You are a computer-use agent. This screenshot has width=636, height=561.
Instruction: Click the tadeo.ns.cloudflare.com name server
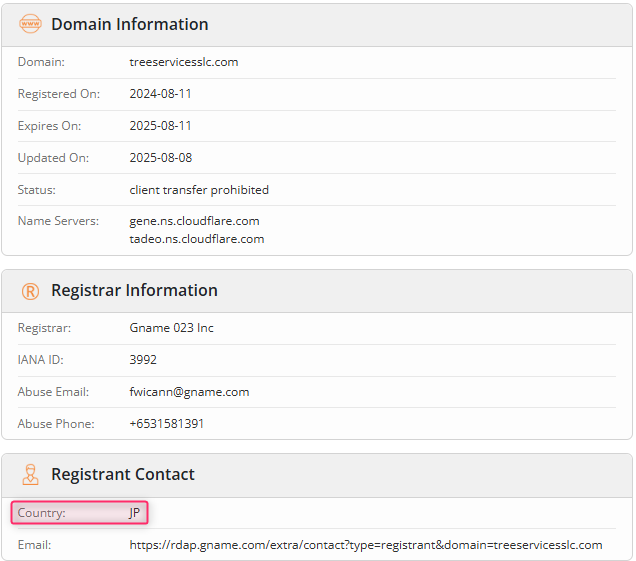pyautogui.click(x=197, y=239)
